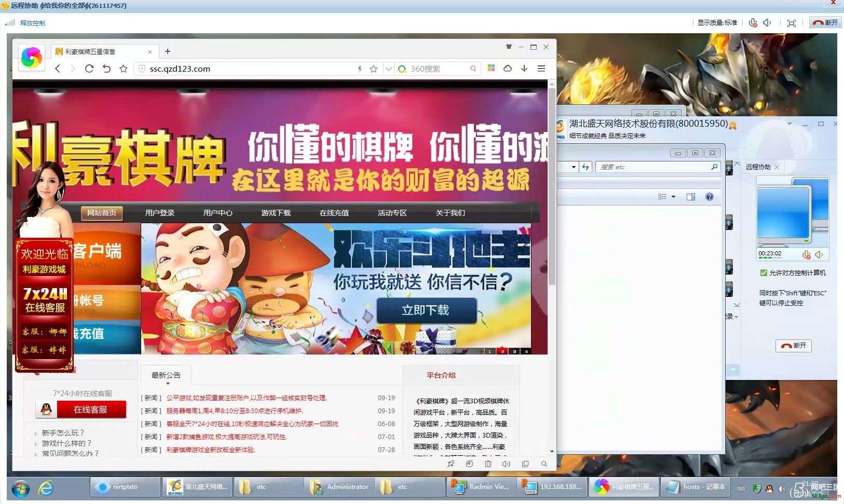The width and height of the screenshot is (844, 504).
Task: Contact customer service 客服 娜娜
Action: [x=45, y=331]
